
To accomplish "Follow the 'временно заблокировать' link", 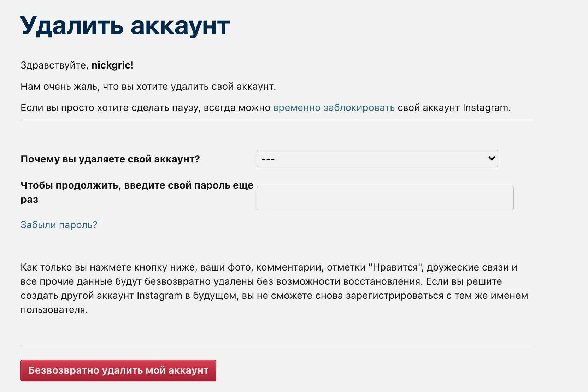I will coord(334,107).
